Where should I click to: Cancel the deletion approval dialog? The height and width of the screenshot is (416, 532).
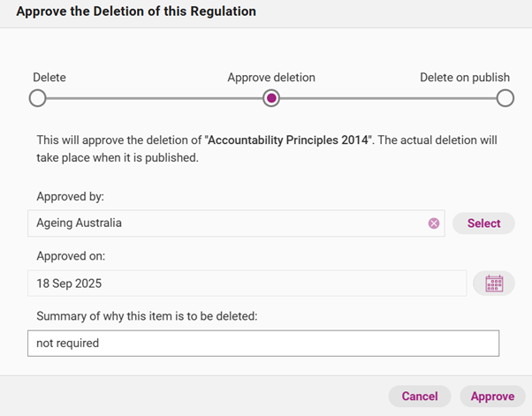[420, 397]
